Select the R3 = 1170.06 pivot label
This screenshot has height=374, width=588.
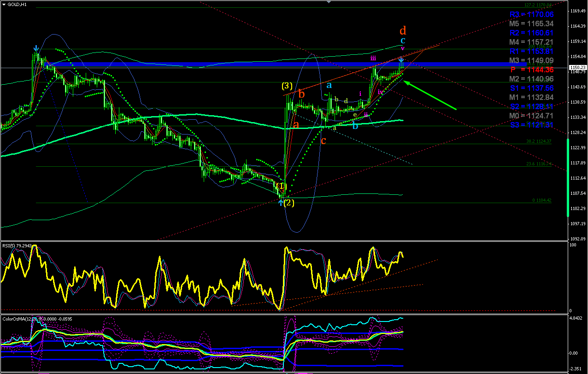click(532, 15)
